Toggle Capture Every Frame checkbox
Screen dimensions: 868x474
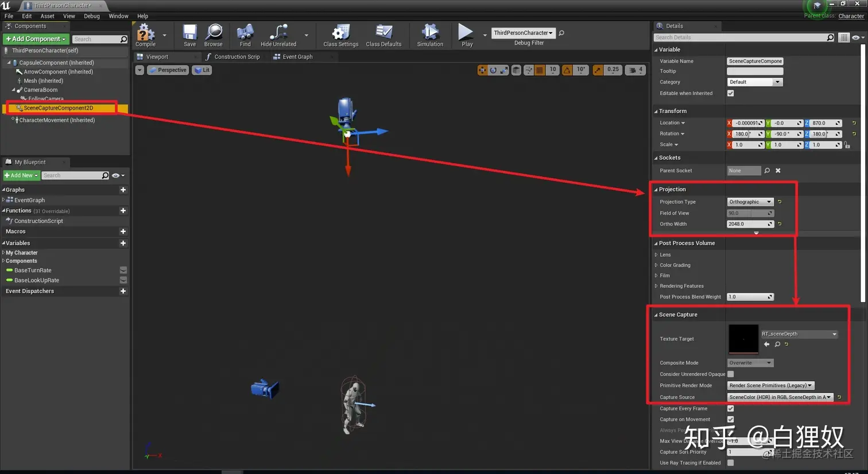click(731, 409)
